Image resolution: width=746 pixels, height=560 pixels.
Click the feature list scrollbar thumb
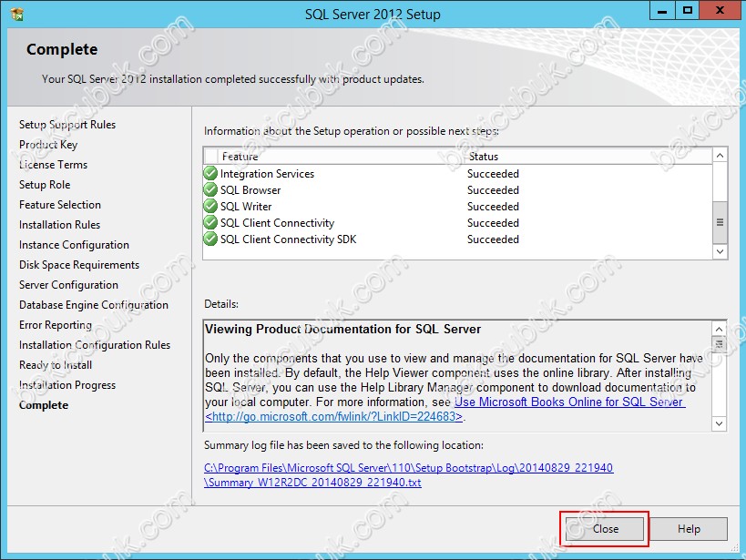[720, 222]
